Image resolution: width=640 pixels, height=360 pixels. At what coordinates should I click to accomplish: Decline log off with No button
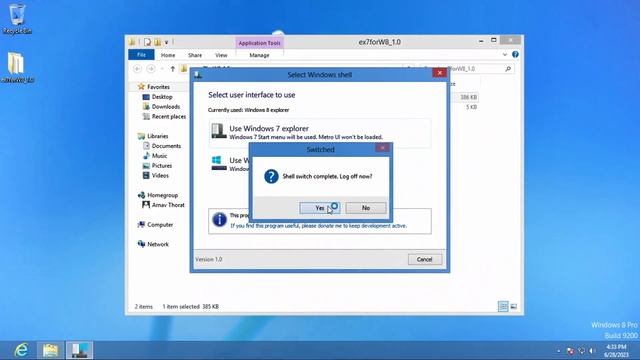tap(366, 208)
